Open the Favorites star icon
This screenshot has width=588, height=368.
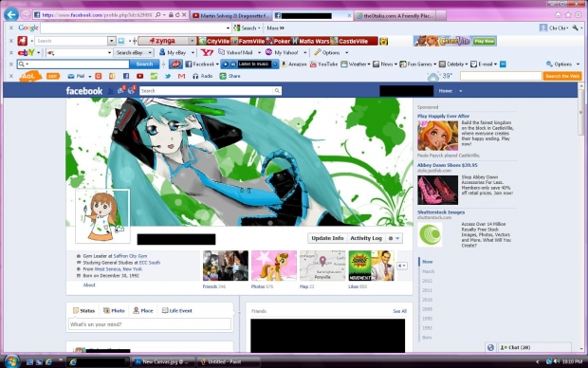tap(568, 15)
